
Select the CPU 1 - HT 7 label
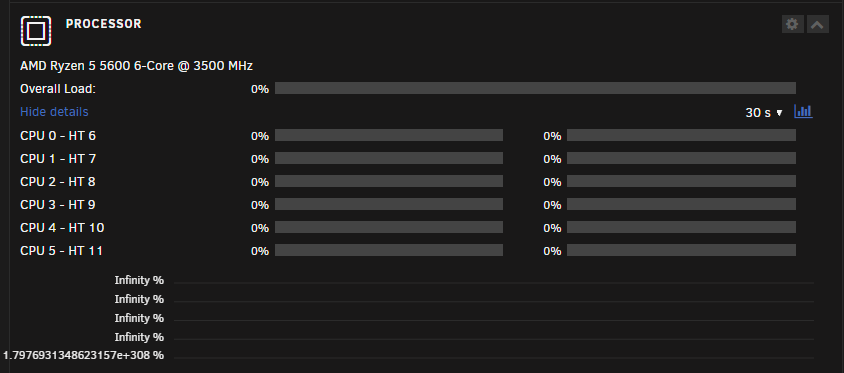tap(58, 159)
